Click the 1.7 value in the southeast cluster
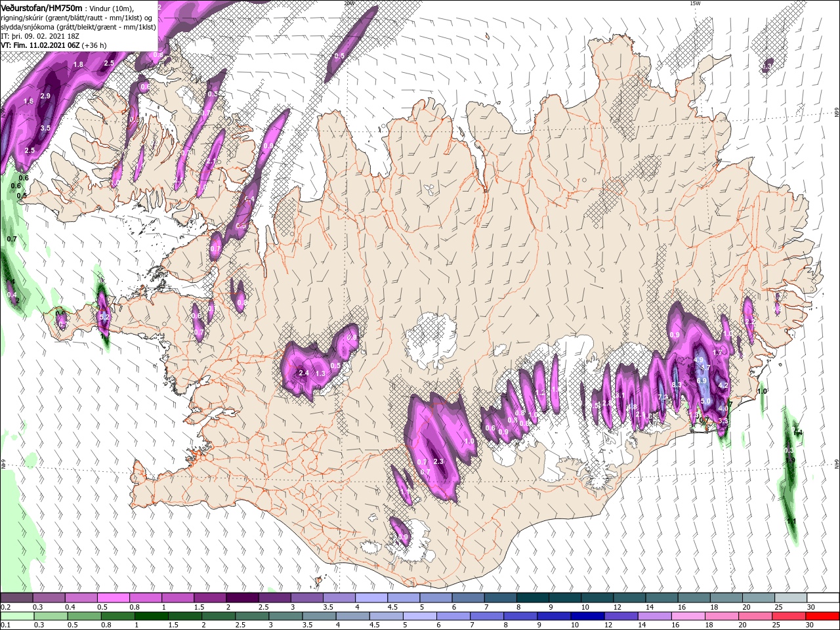The width and height of the screenshot is (840, 630). point(717,352)
